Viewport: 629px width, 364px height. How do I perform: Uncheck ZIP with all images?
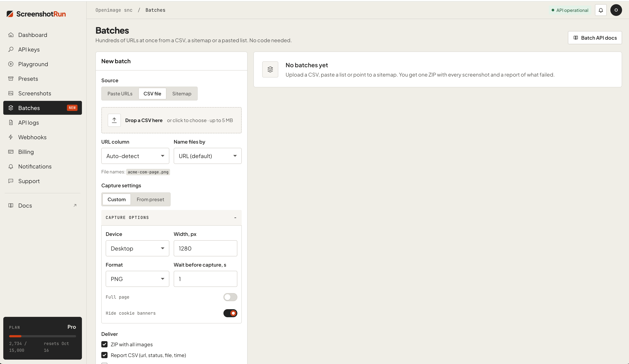pyautogui.click(x=104, y=344)
